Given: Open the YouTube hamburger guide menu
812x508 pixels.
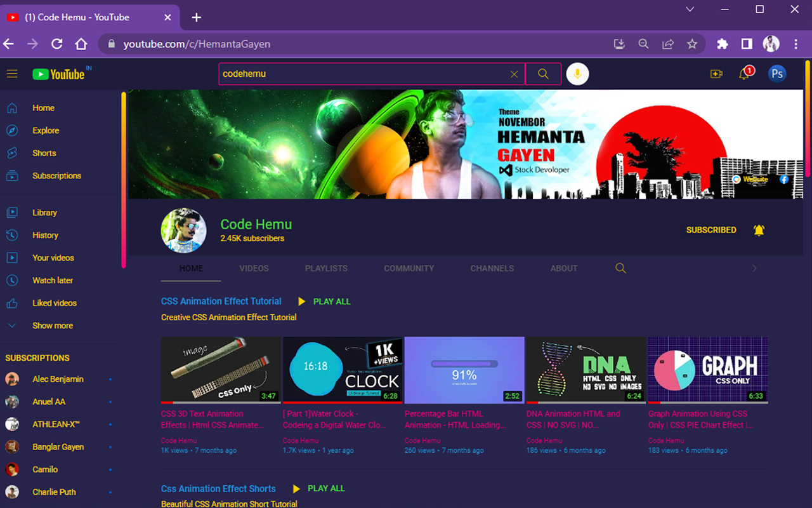Looking at the screenshot, I should 12,74.
